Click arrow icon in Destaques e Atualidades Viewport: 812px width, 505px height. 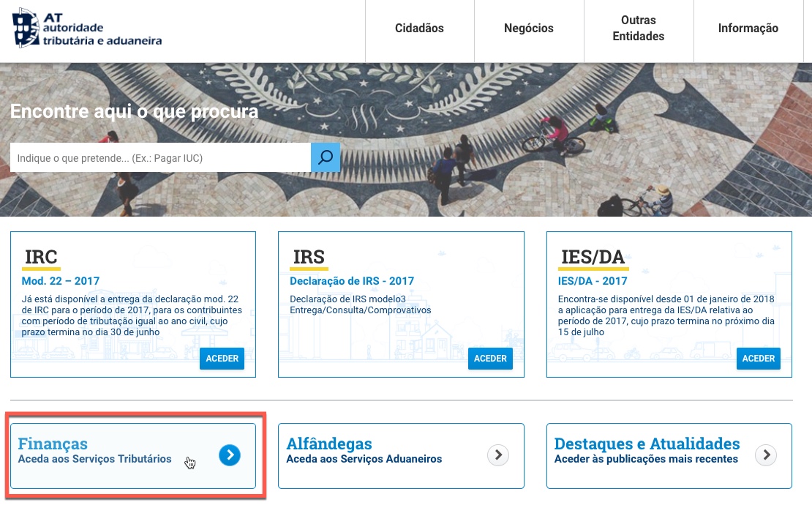[766, 455]
